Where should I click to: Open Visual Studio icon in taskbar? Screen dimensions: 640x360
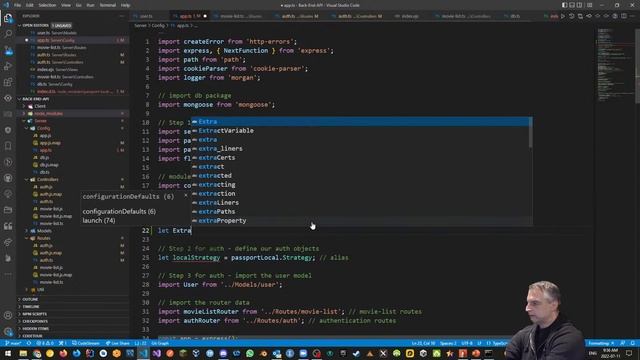coord(157,353)
